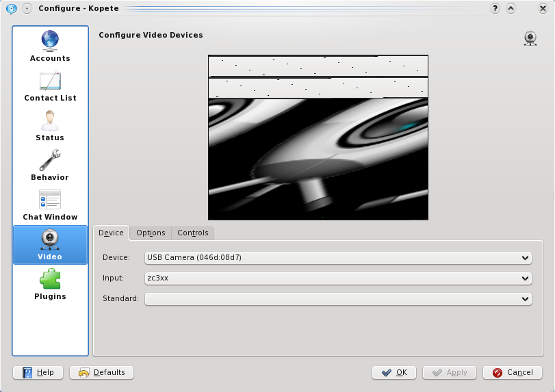Image resolution: width=555 pixels, height=392 pixels.
Task: Click the keep-on-all-desktops title bar button
Action: click(27, 8)
